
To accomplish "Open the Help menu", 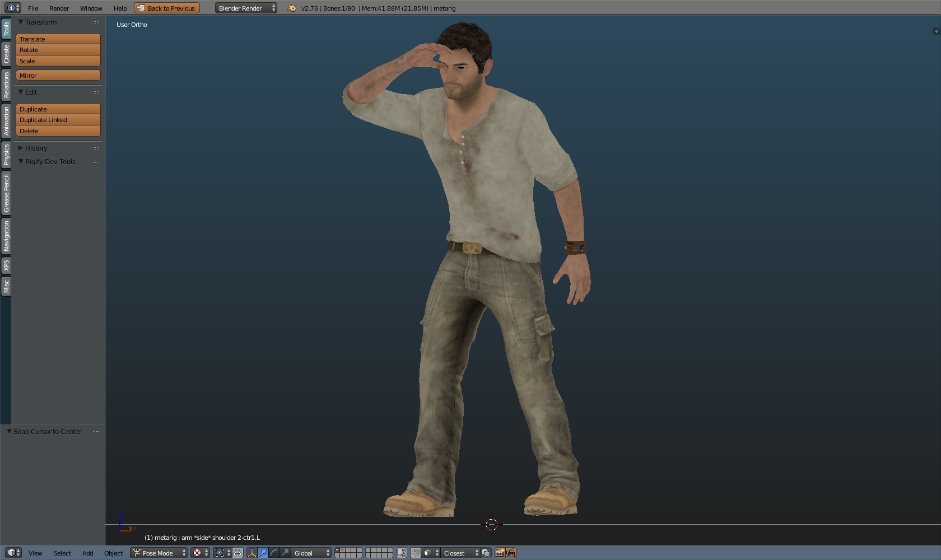I will (x=120, y=8).
